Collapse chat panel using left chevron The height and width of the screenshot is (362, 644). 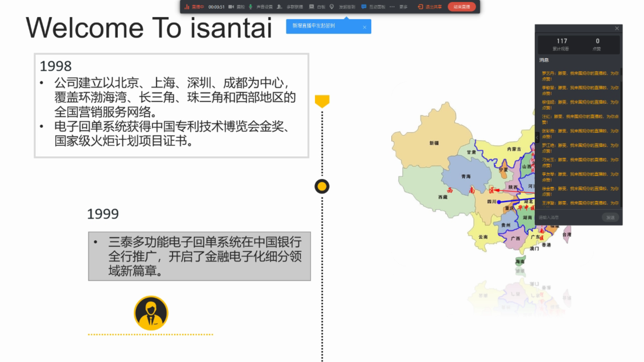[x=537, y=137]
